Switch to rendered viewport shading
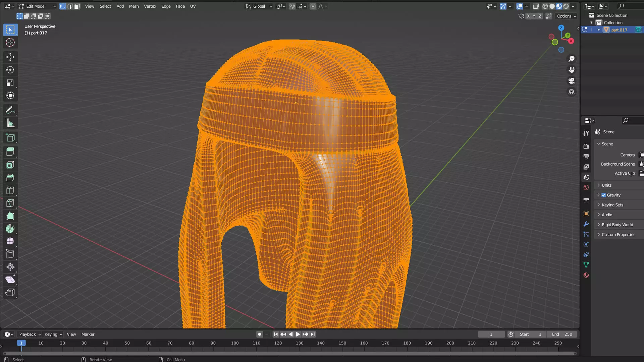The image size is (644, 362). [566, 6]
